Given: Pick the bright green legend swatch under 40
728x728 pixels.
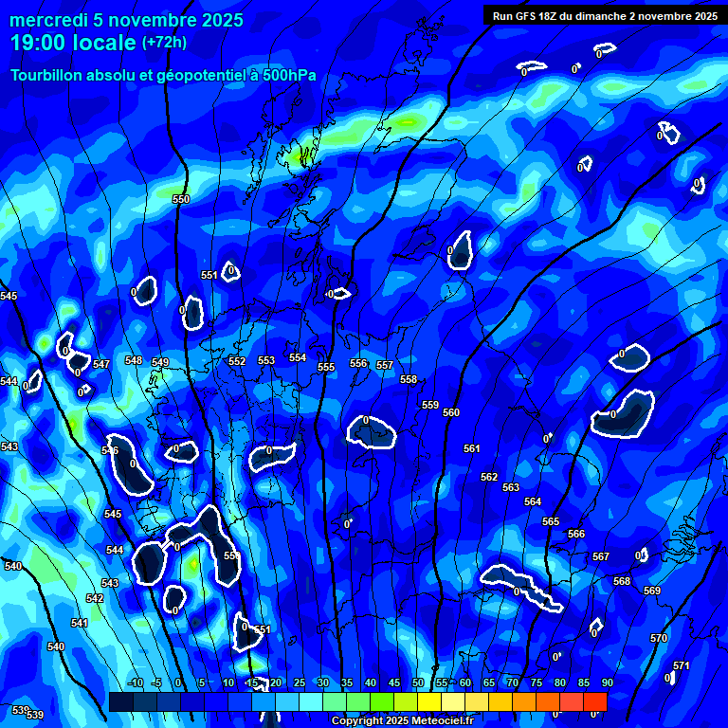Looking at the screenshot, I should click(x=381, y=702).
